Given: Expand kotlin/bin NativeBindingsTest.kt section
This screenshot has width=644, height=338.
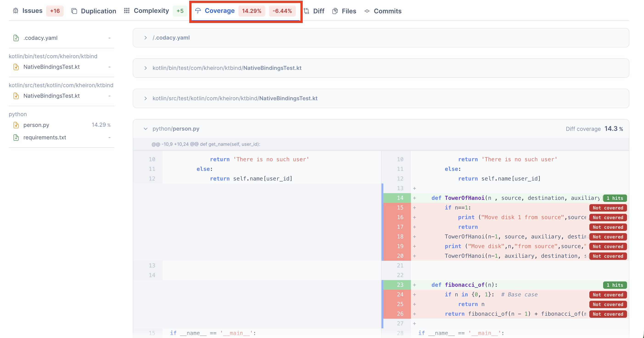Looking at the screenshot, I should (x=146, y=68).
